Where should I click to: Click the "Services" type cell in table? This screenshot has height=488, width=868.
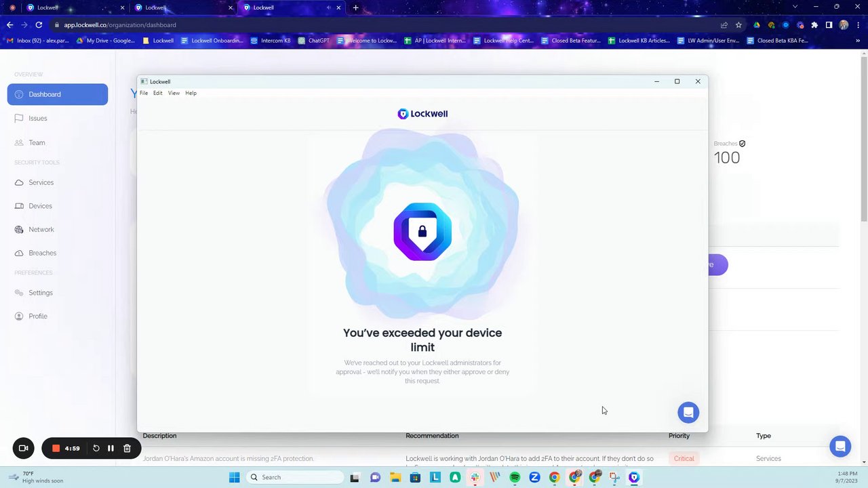pyautogui.click(x=768, y=459)
